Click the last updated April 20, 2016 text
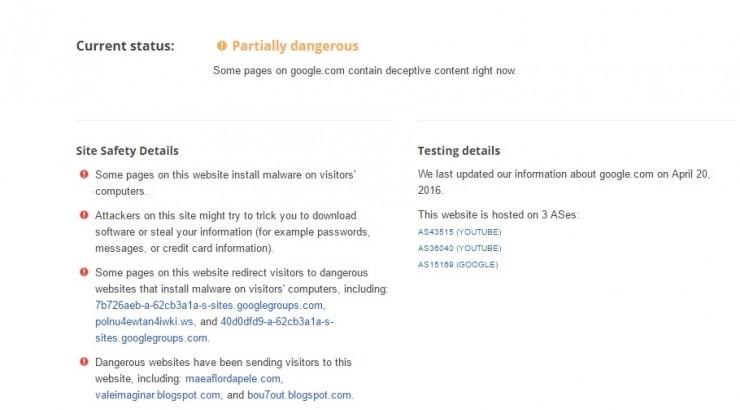Image resolution: width=740 pixels, height=410 pixels. (563, 182)
